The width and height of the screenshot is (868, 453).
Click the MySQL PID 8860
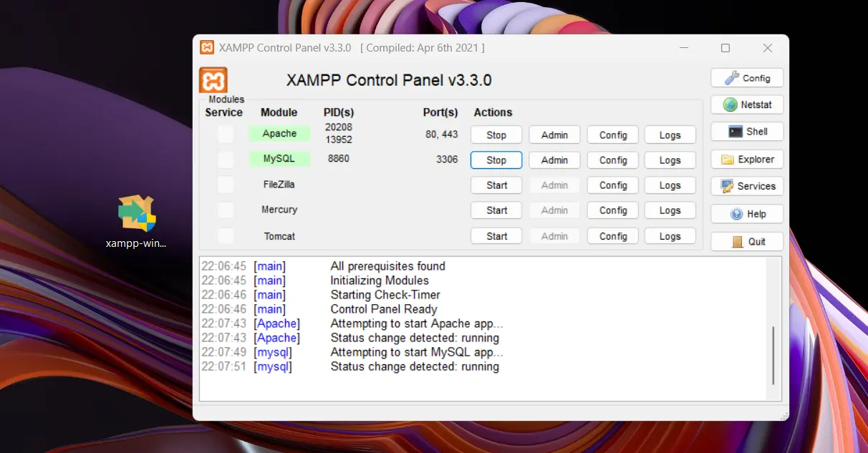(x=339, y=158)
